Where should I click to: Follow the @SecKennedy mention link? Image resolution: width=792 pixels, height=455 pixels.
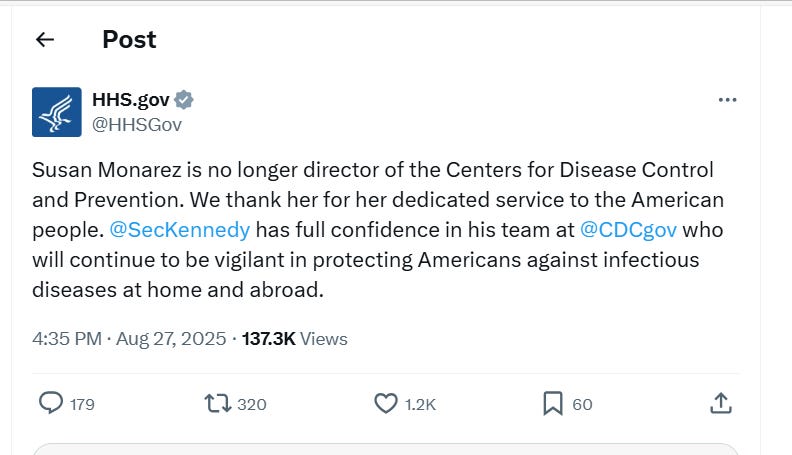point(179,229)
